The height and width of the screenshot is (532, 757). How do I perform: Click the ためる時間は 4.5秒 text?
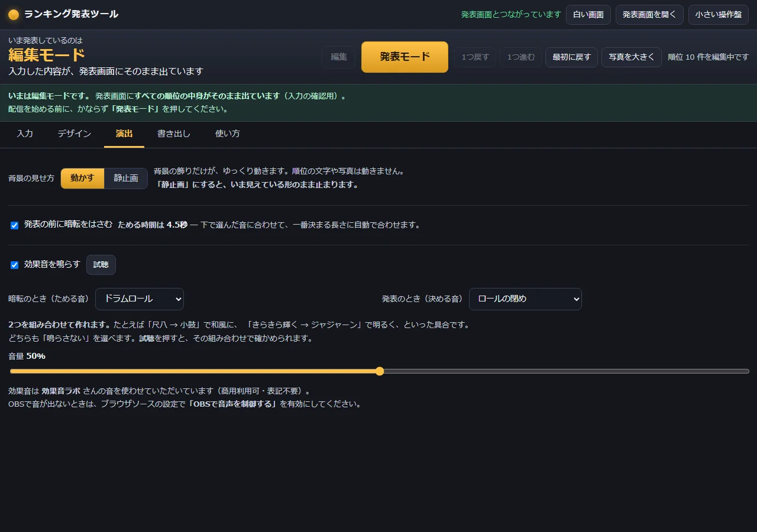click(x=153, y=225)
